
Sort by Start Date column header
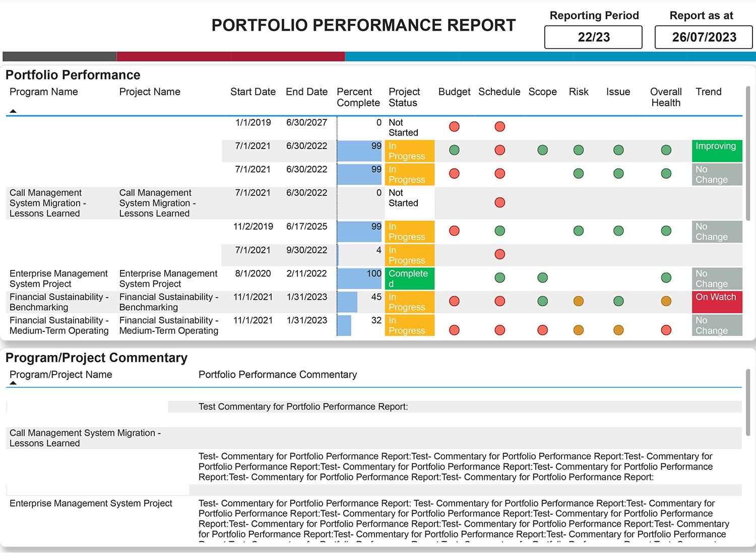click(x=253, y=92)
